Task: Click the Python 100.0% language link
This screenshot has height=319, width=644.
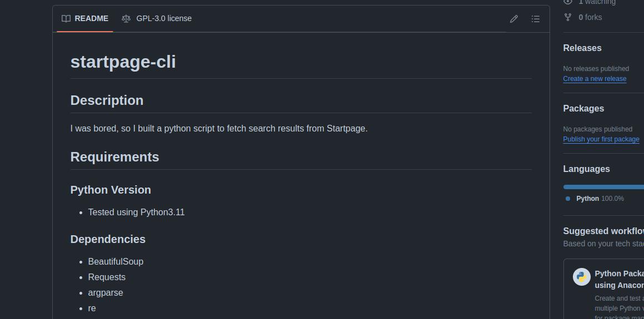Action: click(x=600, y=199)
